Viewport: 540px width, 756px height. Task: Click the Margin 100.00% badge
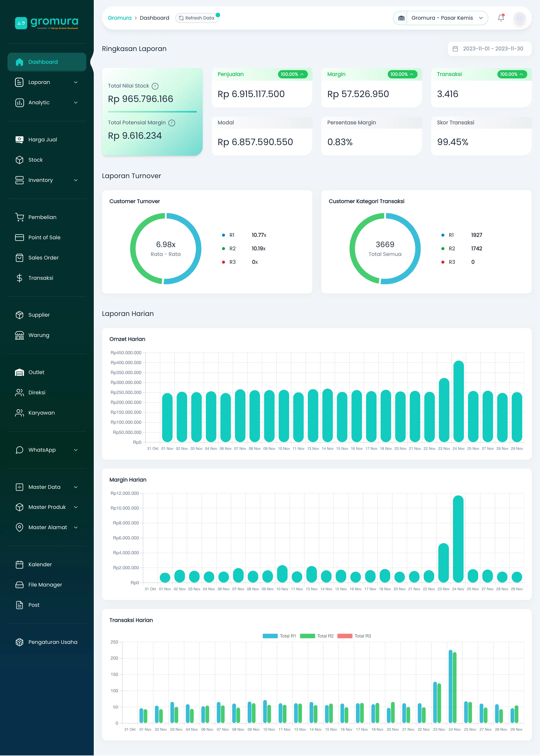click(402, 74)
